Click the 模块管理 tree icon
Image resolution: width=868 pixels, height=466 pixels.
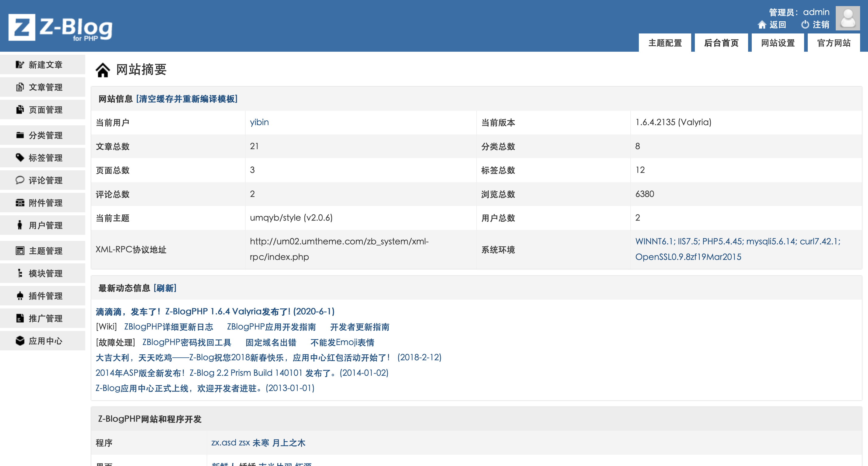click(20, 273)
